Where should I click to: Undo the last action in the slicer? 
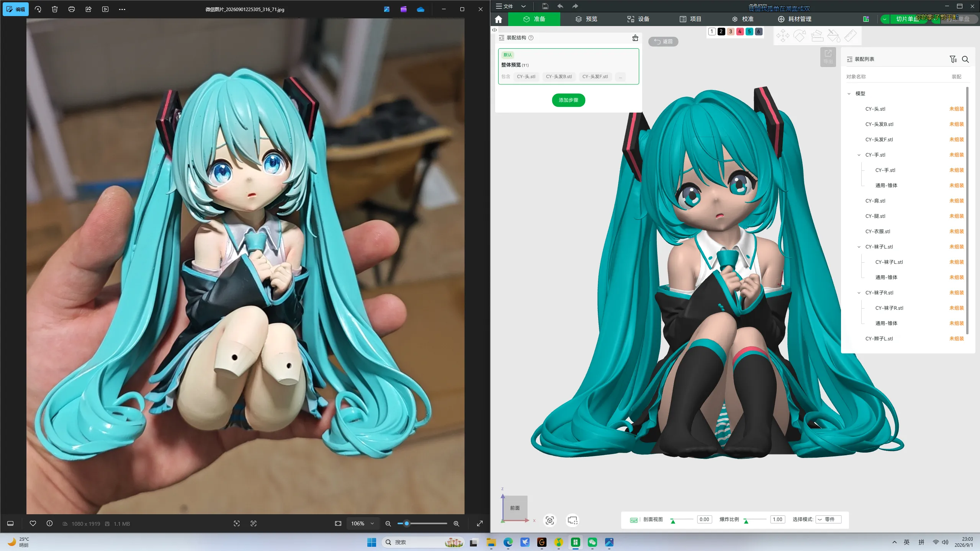click(x=560, y=6)
